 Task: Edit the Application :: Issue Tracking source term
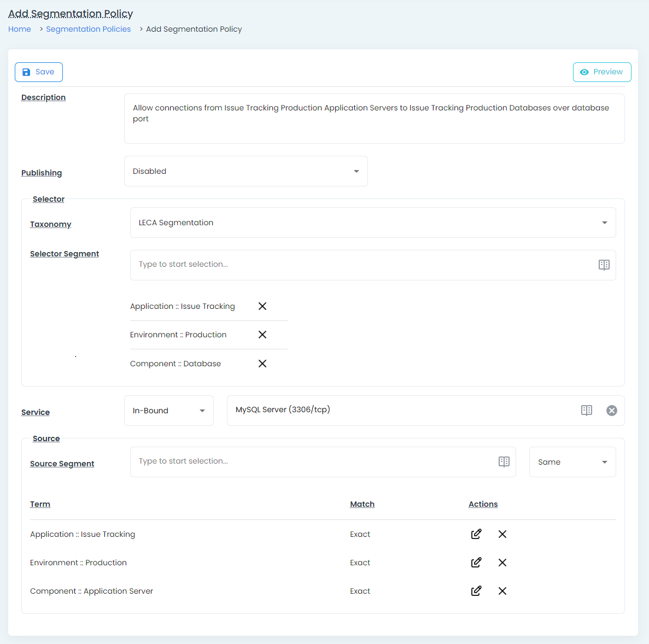476,534
